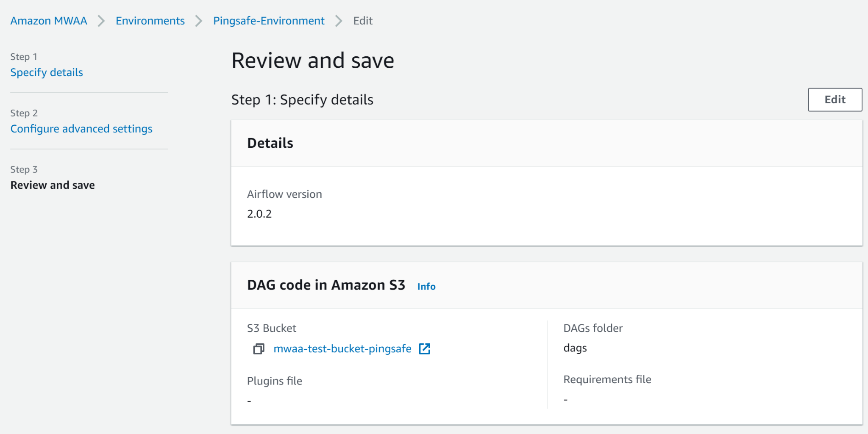
Task: Copy the S3 bucket name
Action: (259, 349)
